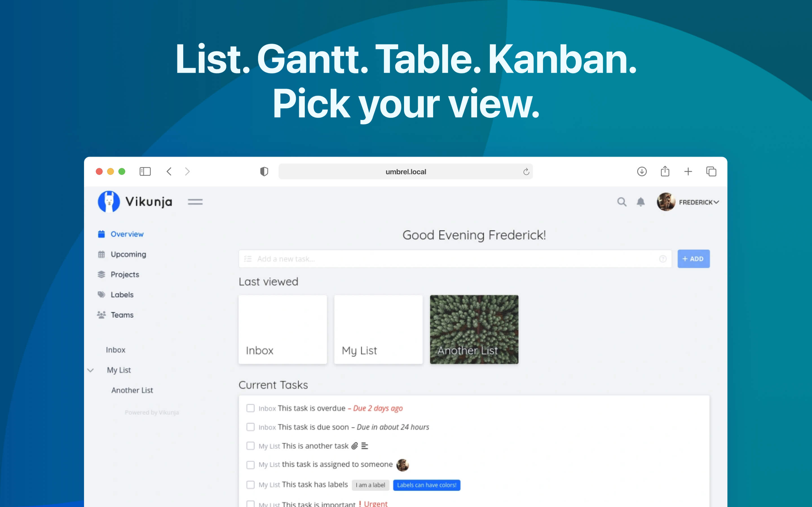Click the Vikunja llama logo
The width and height of the screenshot is (812, 507).
(x=109, y=201)
